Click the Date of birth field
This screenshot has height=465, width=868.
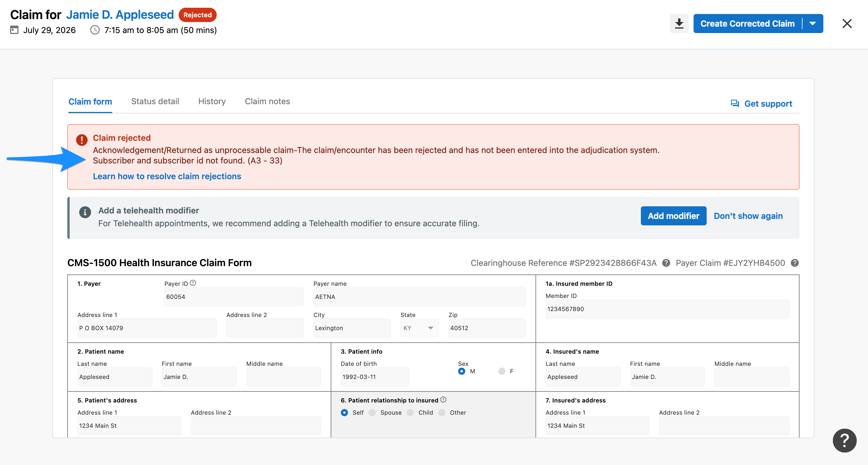375,377
